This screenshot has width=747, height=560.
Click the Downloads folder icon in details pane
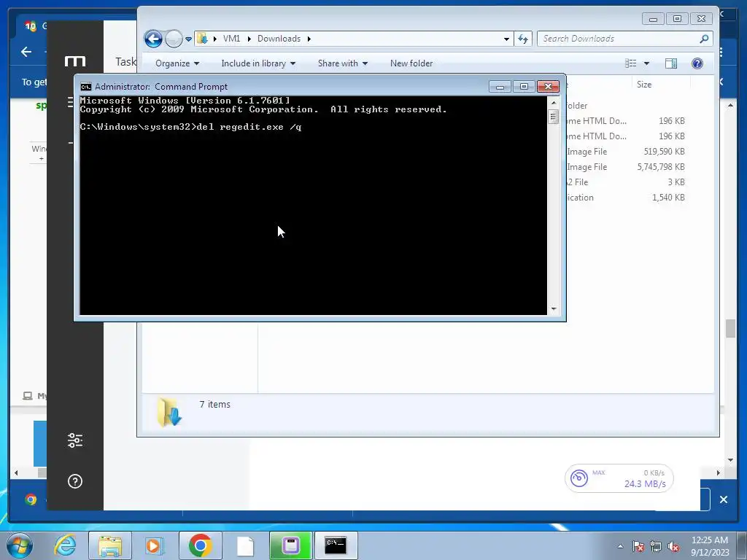[x=169, y=411]
